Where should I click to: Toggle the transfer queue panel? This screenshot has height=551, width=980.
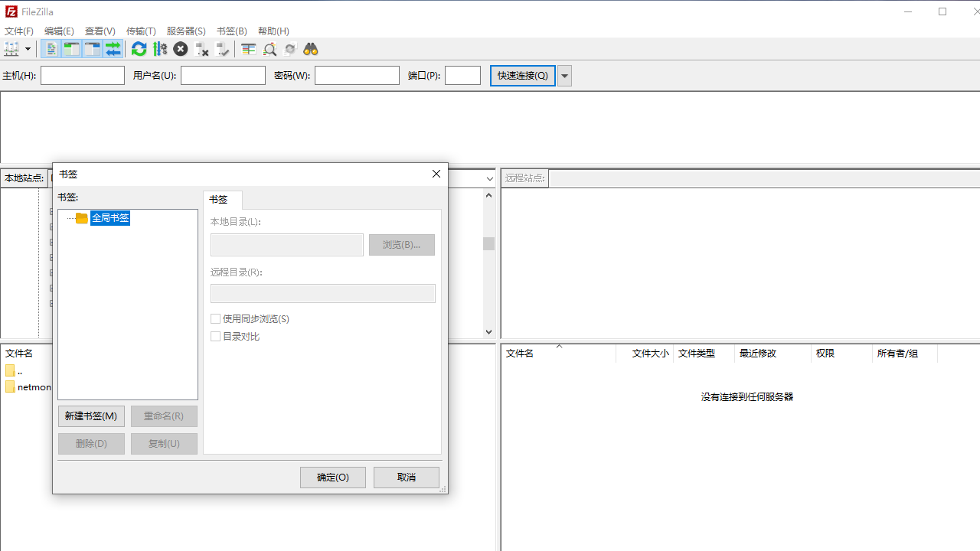pyautogui.click(x=113, y=49)
